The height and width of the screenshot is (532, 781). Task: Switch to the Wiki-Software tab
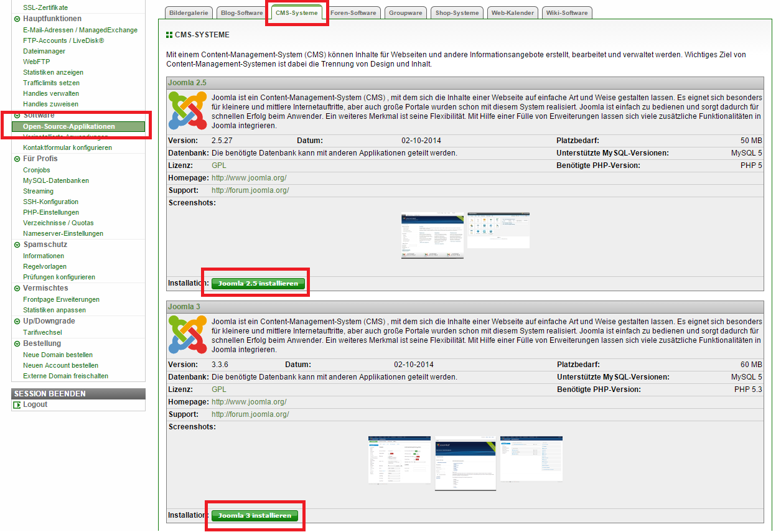click(x=567, y=12)
